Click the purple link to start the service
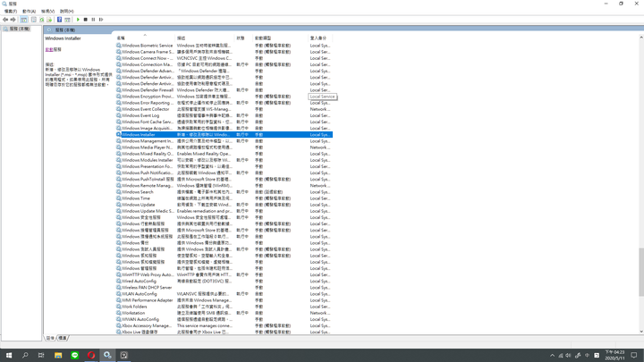Image resolution: width=644 pixels, height=362 pixels. 49,49
